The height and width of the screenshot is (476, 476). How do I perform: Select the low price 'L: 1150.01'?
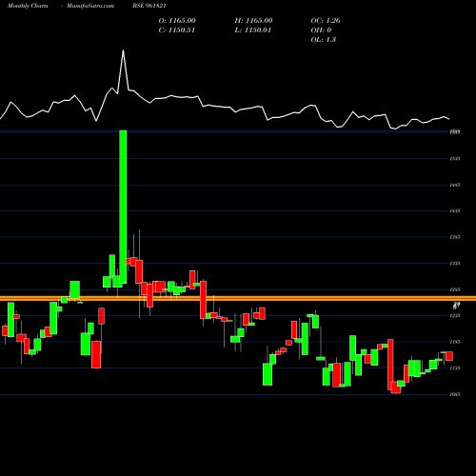tap(253, 30)
